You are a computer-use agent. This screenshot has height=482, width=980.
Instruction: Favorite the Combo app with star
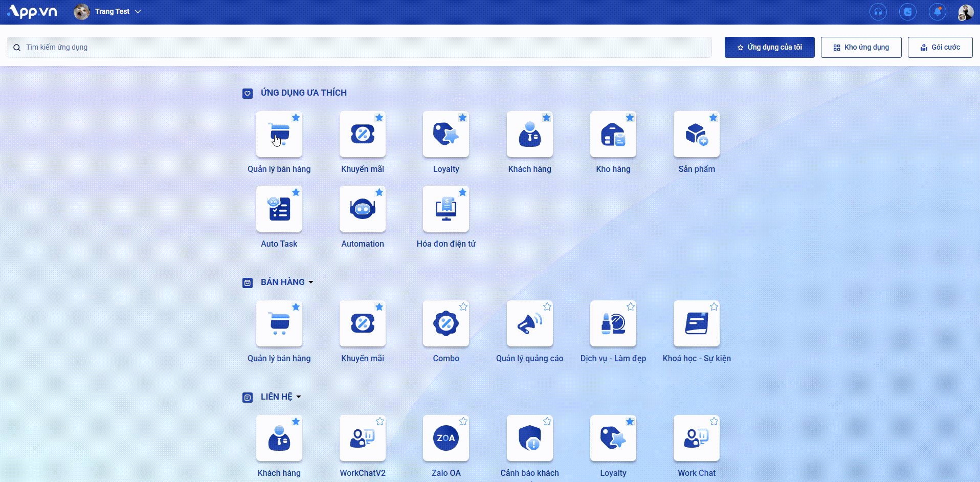(x=463, y=307)
